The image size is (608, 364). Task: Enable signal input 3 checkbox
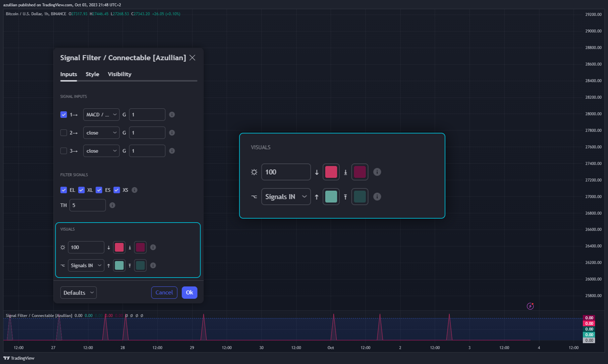[64, 151]
